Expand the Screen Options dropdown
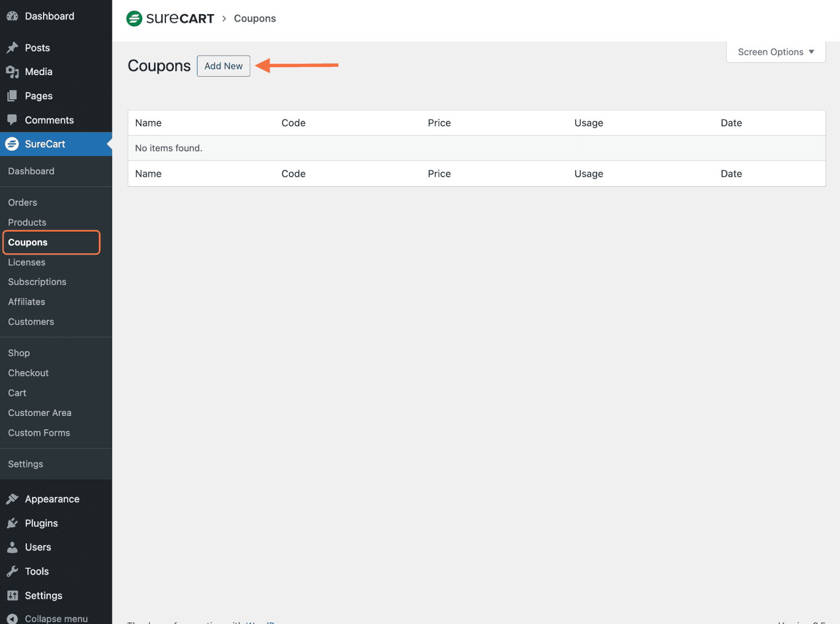 point(775,52)
